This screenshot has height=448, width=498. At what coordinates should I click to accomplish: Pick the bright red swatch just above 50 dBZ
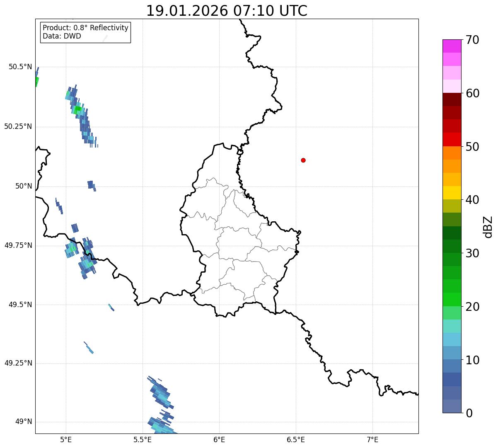point(452,139)
